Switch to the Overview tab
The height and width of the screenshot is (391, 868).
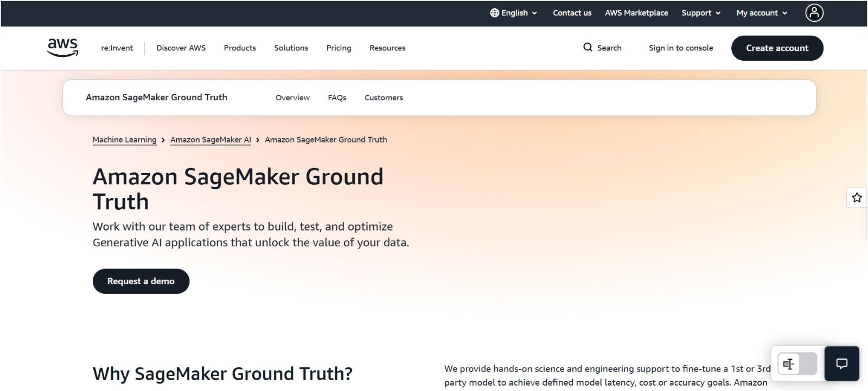pos(292,98)
